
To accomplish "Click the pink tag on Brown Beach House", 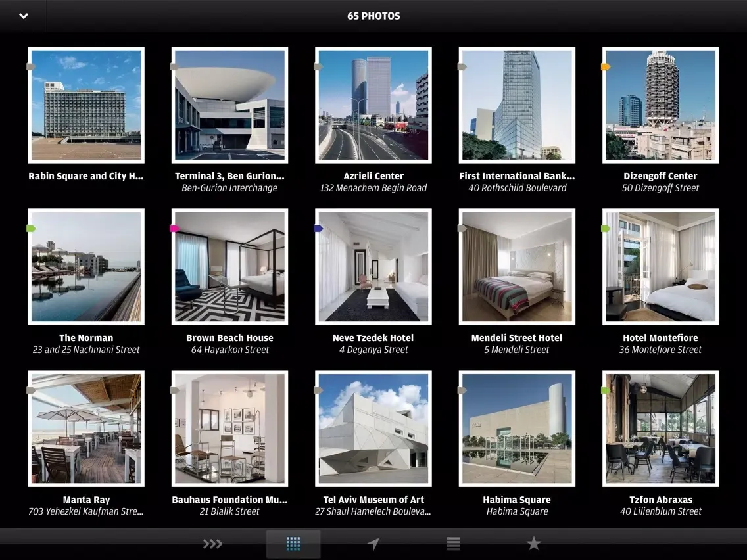I will (x=174, y=229).
